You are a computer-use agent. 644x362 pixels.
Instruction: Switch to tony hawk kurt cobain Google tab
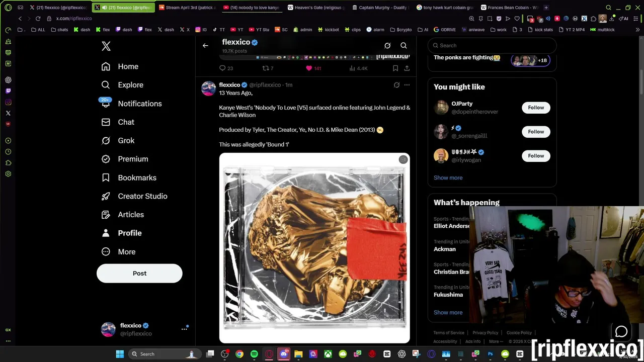(x=444, y=8)
